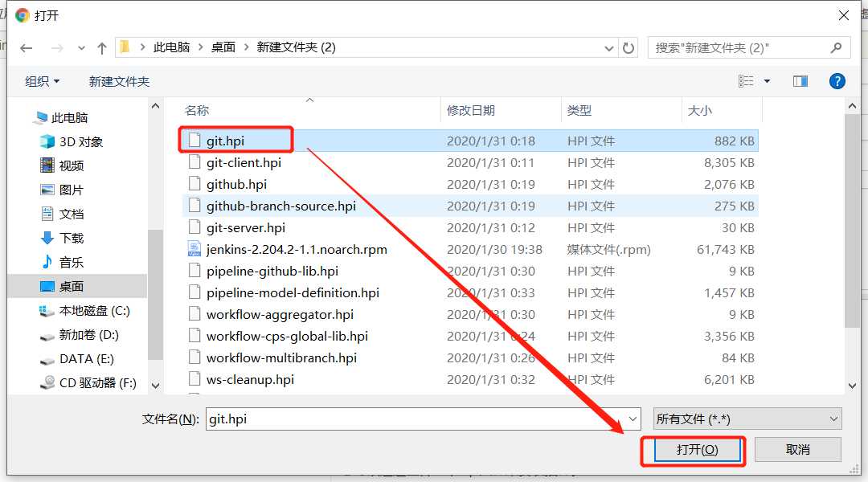Open the 组织 menu

(x=42, y=81)
